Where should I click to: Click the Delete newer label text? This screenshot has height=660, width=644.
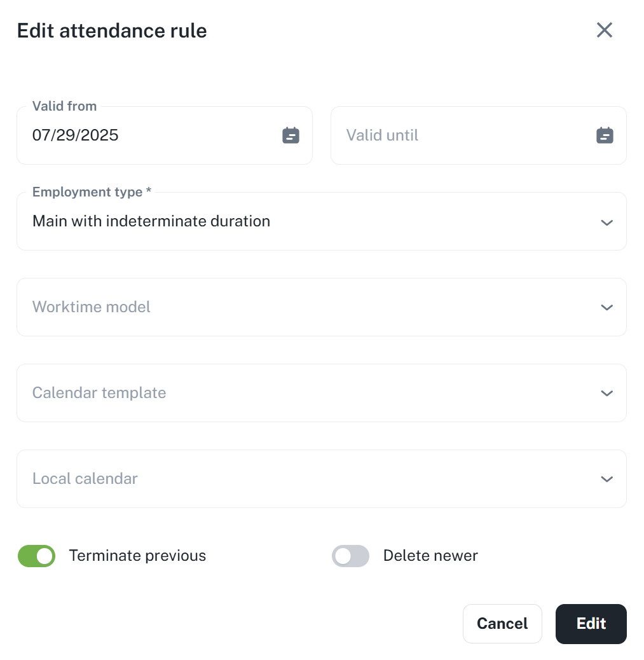click(430, 556)
